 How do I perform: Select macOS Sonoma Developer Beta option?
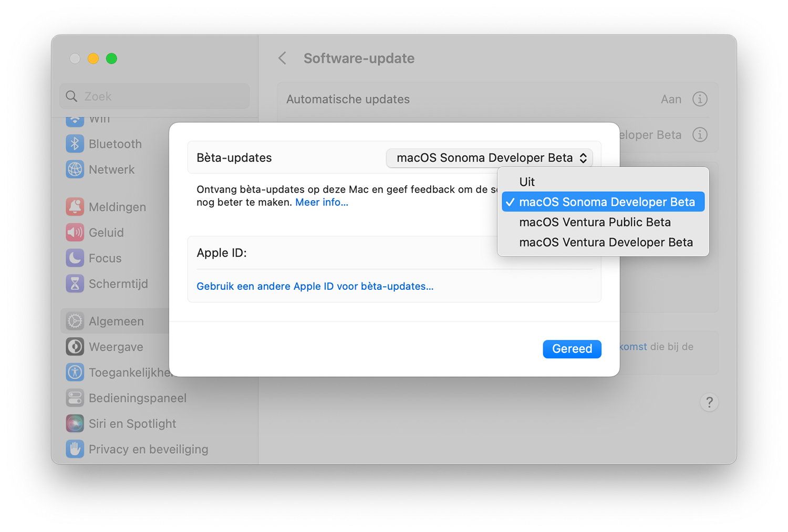pos(603,202)
